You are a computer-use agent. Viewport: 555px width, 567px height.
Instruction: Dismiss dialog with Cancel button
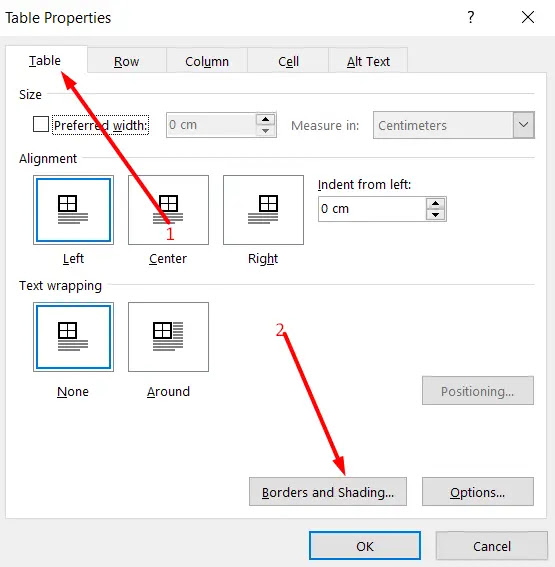pos(492,546)
